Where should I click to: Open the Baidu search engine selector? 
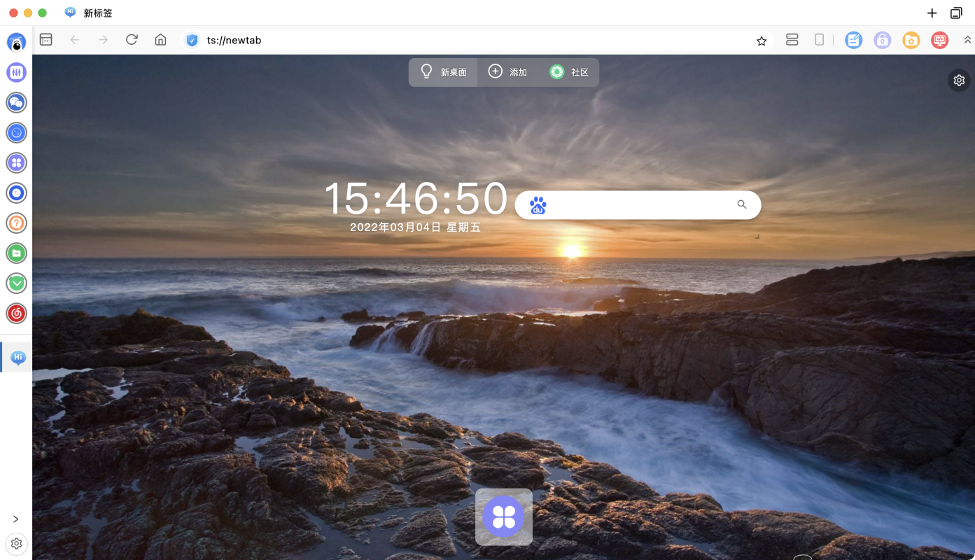[x=538, y=205]
